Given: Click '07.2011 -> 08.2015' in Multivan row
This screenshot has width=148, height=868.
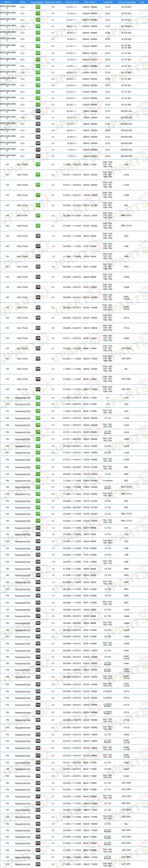Looking at the screenshot, I should pyautogui.click(x=72, y=185).
